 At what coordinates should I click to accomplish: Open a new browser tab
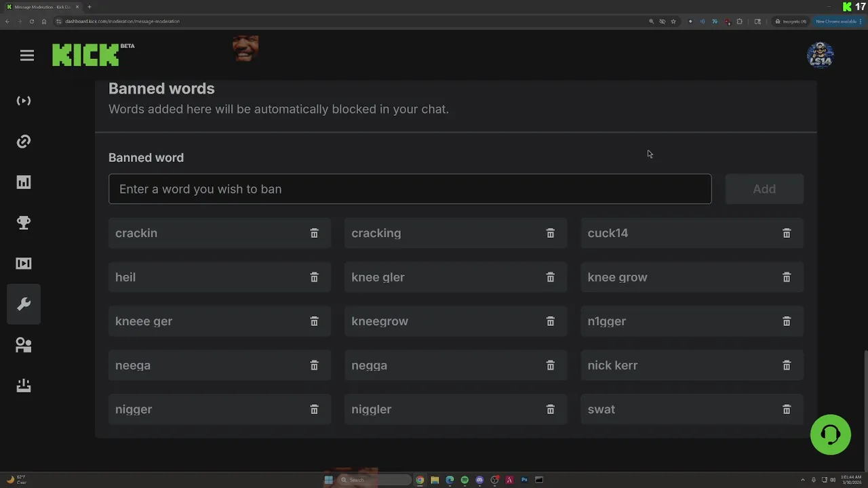pyautogui.click(x=89, y=7)
